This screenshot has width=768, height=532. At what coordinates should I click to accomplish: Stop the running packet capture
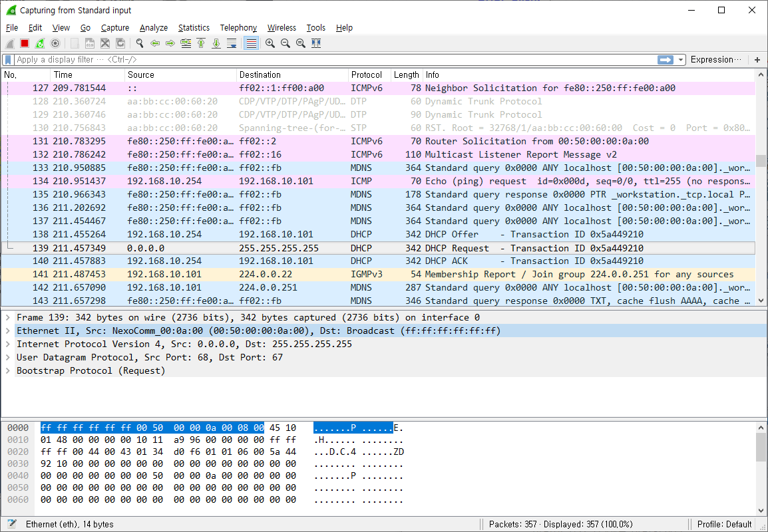pyautogui.click(x=25, y=44)
